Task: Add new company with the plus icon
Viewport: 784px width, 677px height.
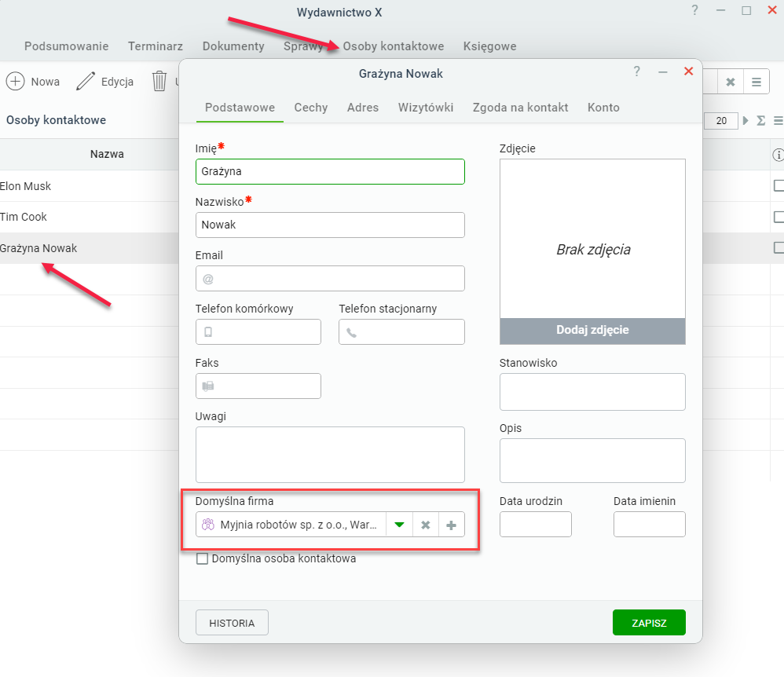Action: click(x=452, y=525)
